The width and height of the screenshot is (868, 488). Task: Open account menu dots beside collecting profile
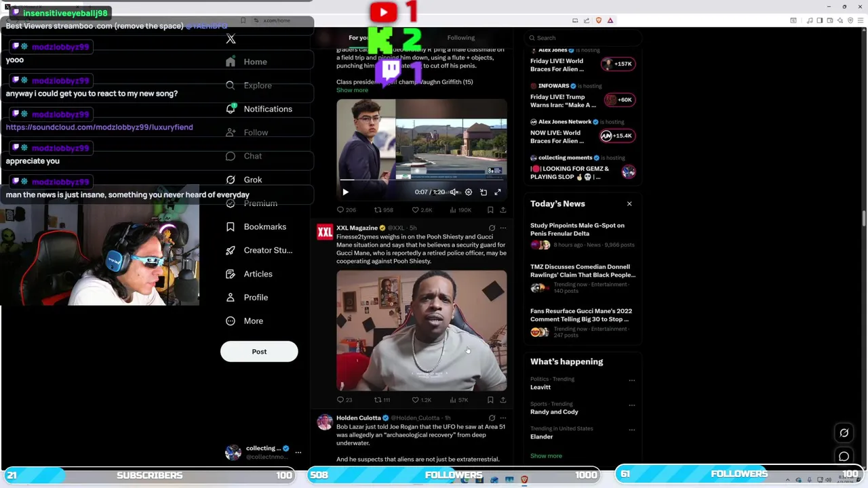298,452
